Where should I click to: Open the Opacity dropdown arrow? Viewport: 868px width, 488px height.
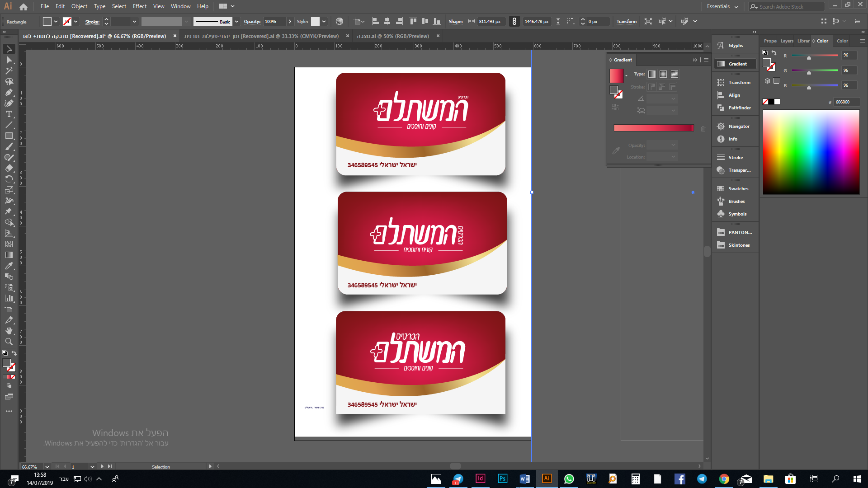pos(290,22)
